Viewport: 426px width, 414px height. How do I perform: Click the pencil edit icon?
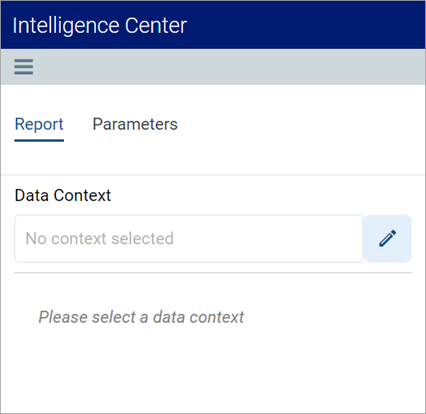pyautogui.click(x=388, y=238)
